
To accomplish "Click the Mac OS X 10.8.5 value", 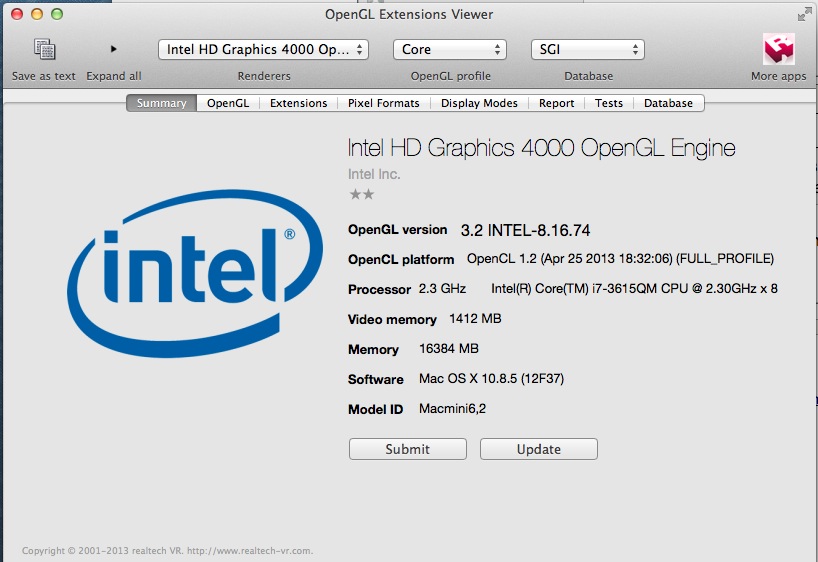I will click(x=491, y=378).
